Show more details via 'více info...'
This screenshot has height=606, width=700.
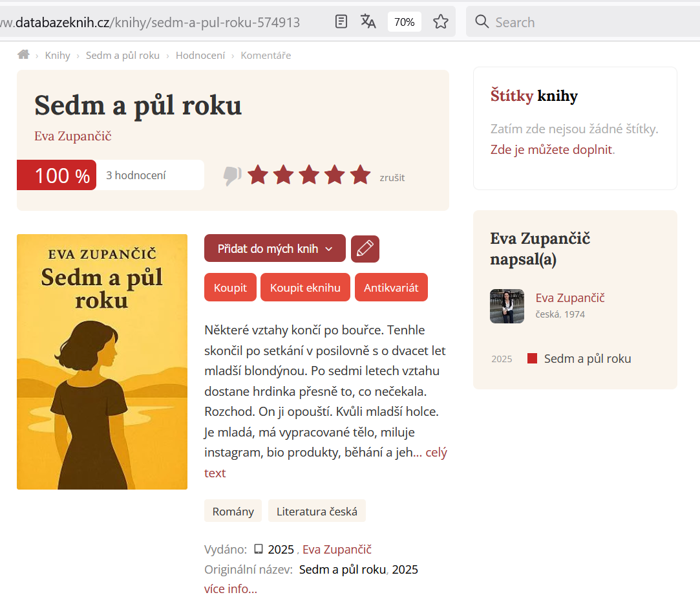point(231,589)
